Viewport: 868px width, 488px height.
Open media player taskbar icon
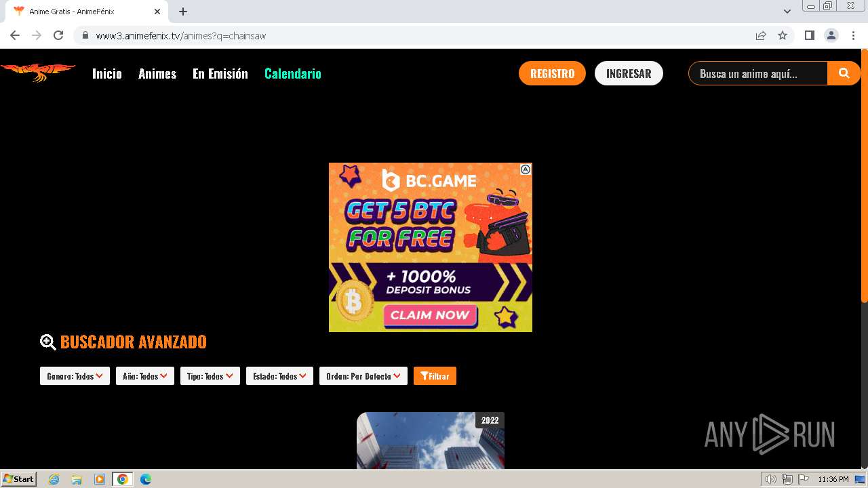(x=100, y=479)
